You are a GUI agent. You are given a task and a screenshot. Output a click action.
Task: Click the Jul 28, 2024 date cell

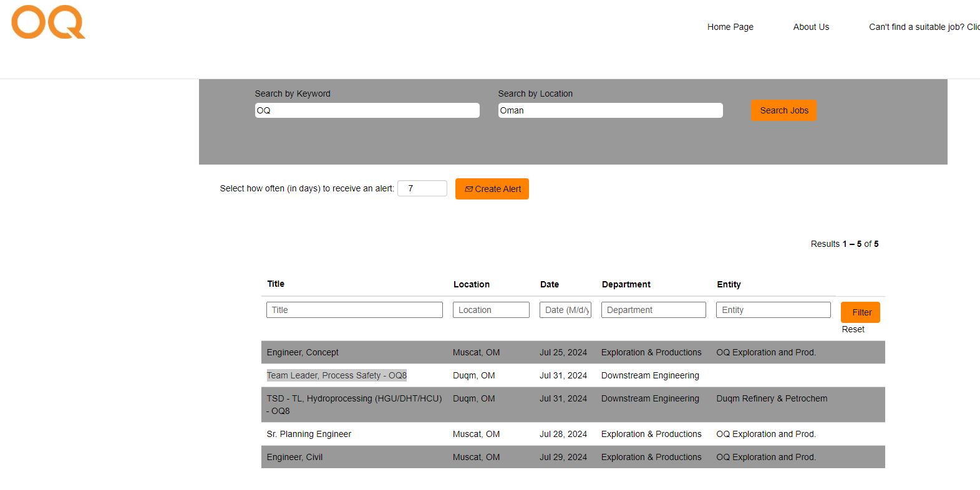[x=563, y=434]
